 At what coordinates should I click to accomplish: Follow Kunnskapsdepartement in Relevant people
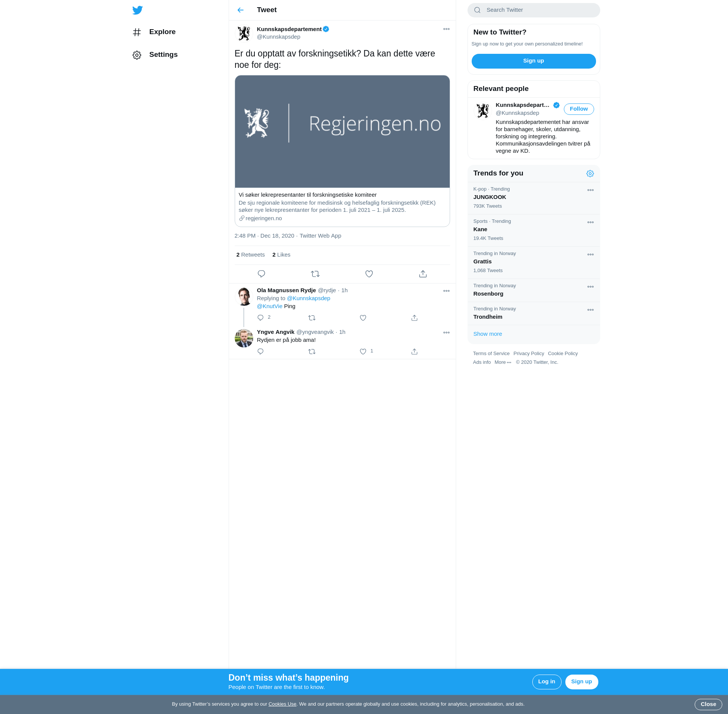click(x=579, y=109)
